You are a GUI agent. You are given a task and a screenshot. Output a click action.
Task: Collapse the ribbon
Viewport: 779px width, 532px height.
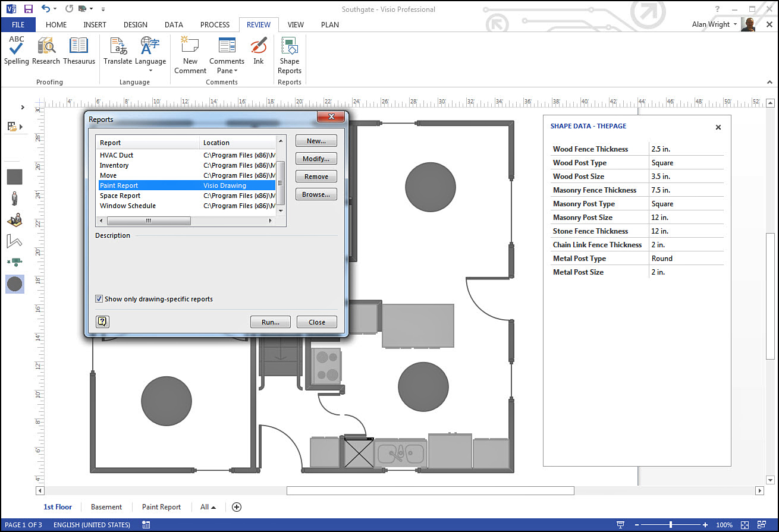[768, 81]
